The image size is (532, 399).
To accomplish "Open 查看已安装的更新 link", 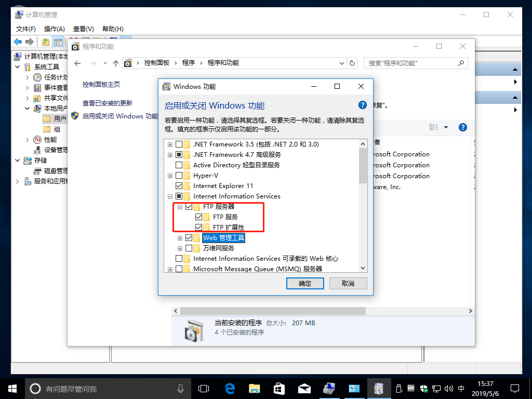I will coord(107,103).
